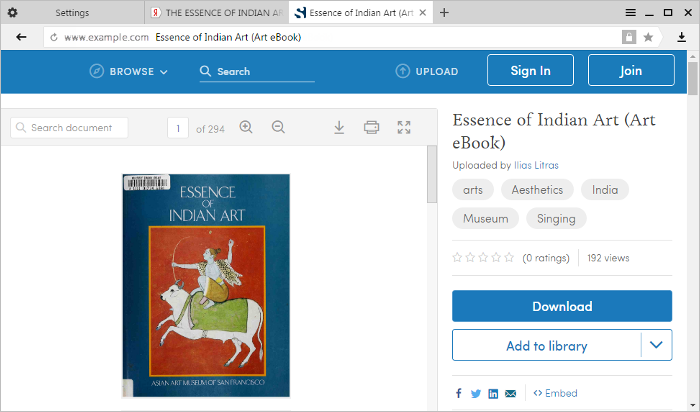Share on Facebook

458,393
